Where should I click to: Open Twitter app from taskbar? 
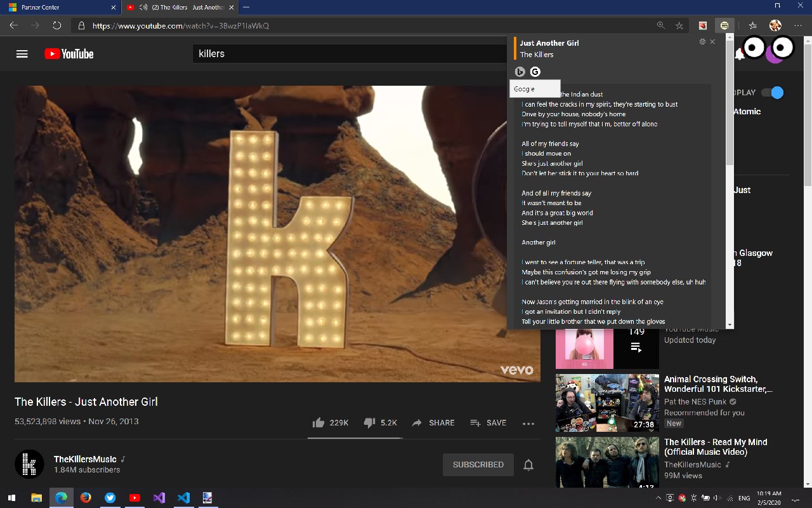110,498
